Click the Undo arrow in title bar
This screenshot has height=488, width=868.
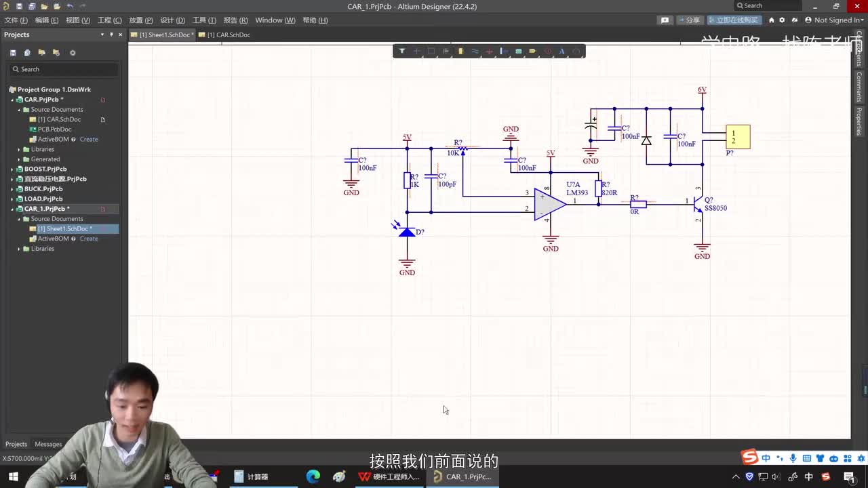click(69, 6)
